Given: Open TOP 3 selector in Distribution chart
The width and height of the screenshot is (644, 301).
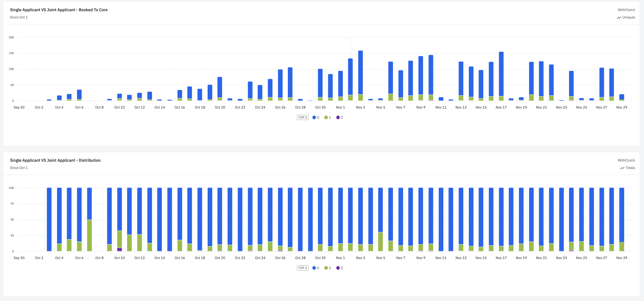Looking at the screenshot, I should 302,268.
